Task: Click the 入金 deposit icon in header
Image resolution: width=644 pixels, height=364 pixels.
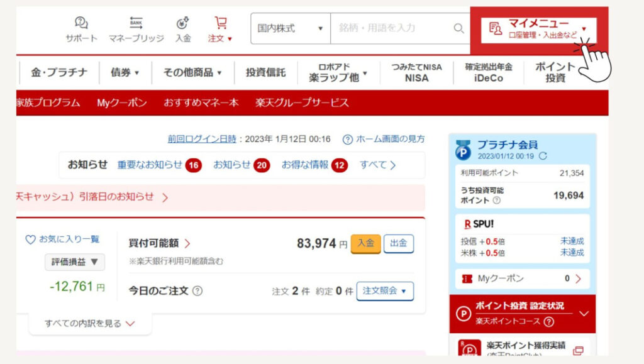Action: coord(183,23)
